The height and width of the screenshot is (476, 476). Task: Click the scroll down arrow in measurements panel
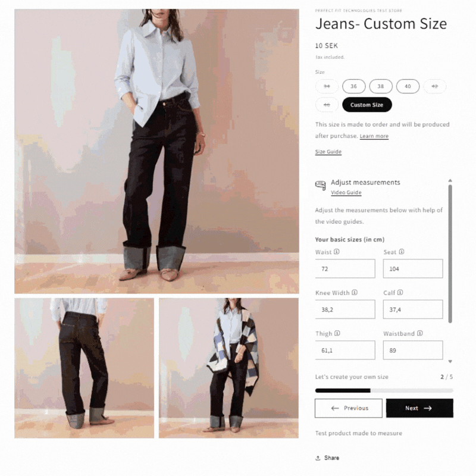[x=450, y=361]
